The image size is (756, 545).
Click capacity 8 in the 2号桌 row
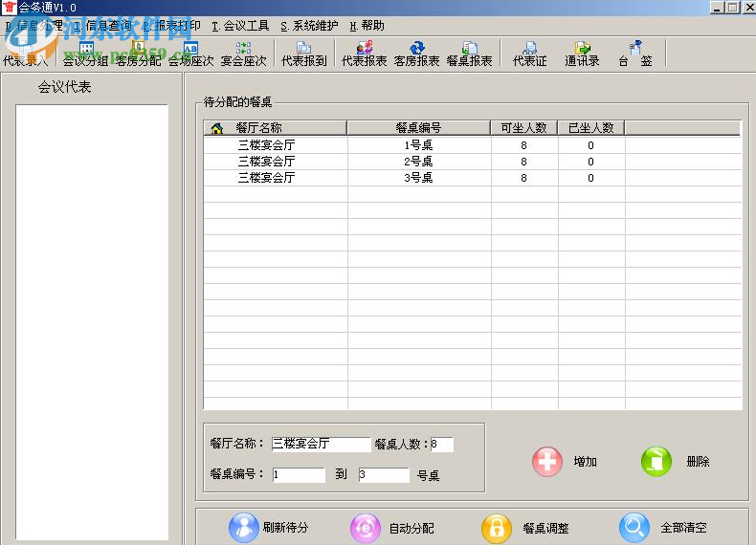[523, 162]
